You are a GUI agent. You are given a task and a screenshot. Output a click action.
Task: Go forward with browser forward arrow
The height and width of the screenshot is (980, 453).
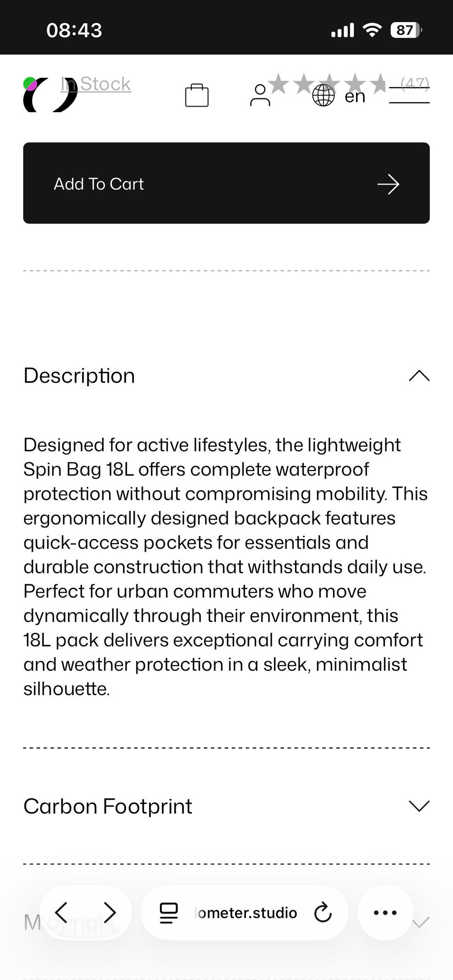109,912
